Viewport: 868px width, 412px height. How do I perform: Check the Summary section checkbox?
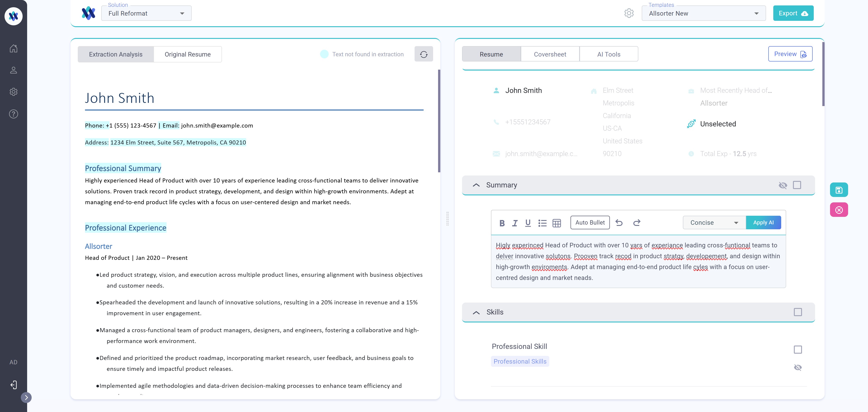point(797,185)
